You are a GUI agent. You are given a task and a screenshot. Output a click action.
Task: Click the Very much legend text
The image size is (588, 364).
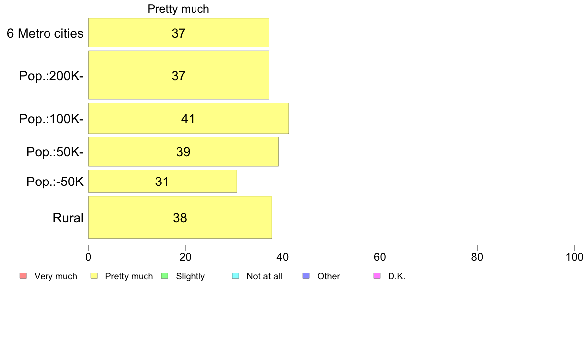pos(55,276)
